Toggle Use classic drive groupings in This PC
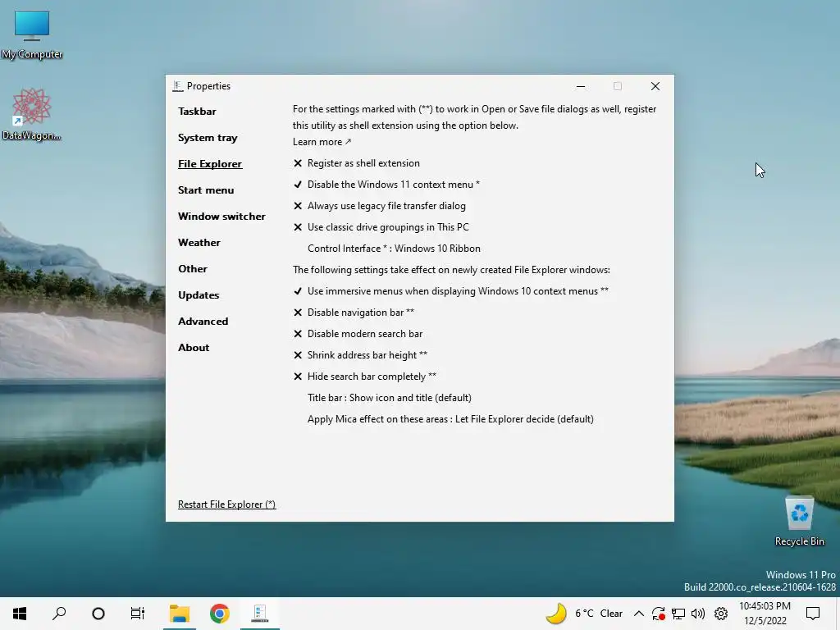 pyautogui.click(x=381, y=227)
